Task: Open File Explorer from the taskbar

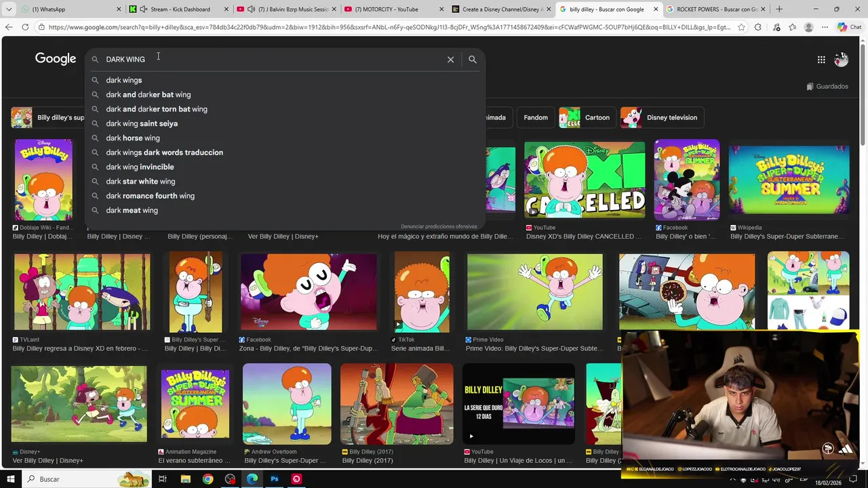Action: coord(185,479)
